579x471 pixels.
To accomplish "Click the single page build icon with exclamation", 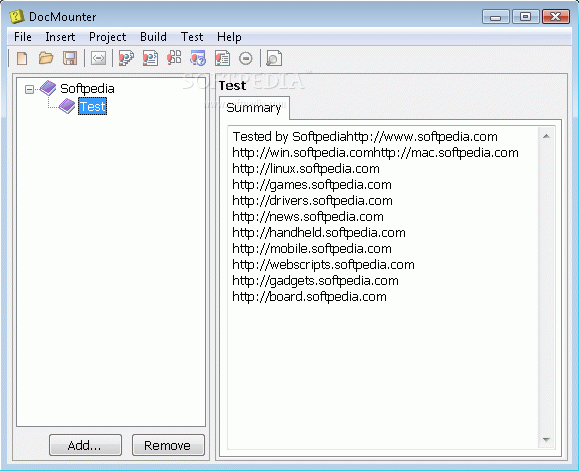I will 150,58.
